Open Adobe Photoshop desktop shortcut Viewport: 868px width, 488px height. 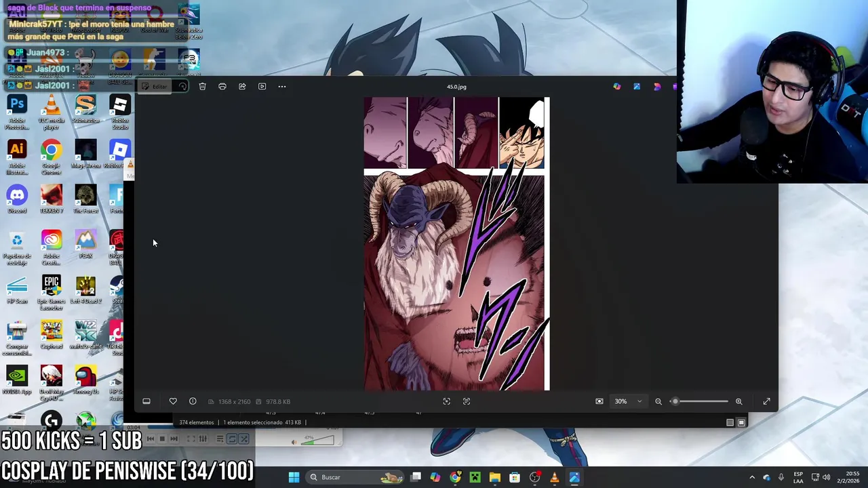[x=17, y=113]
